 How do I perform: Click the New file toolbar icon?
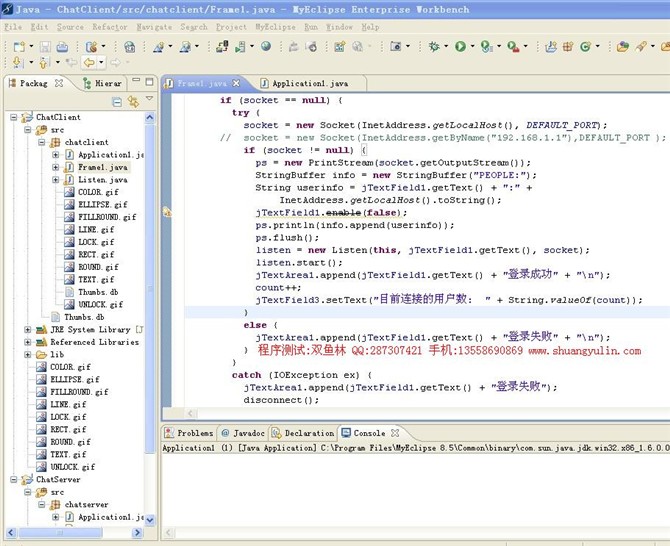pyautogui.click(x=19, y=46)
